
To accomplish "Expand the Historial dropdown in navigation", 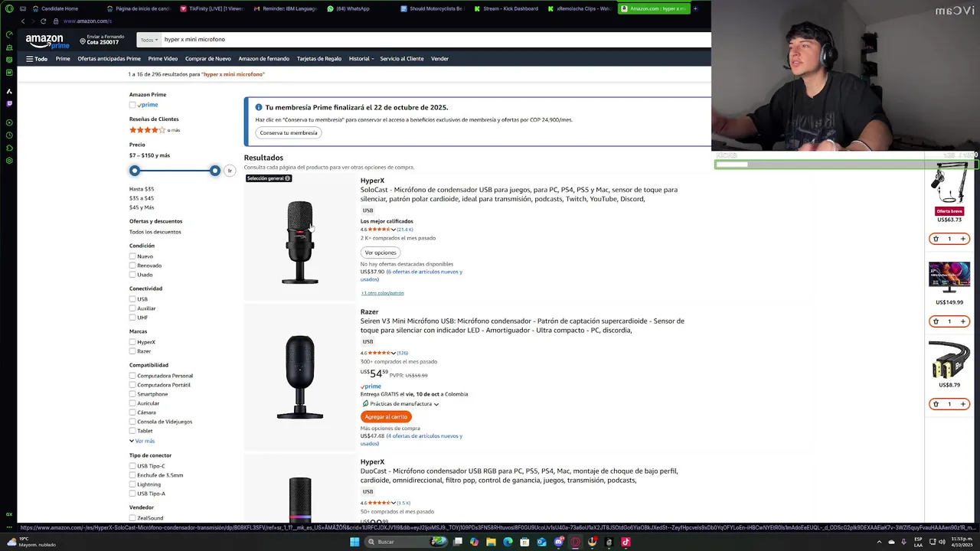I will coord(361,59).
